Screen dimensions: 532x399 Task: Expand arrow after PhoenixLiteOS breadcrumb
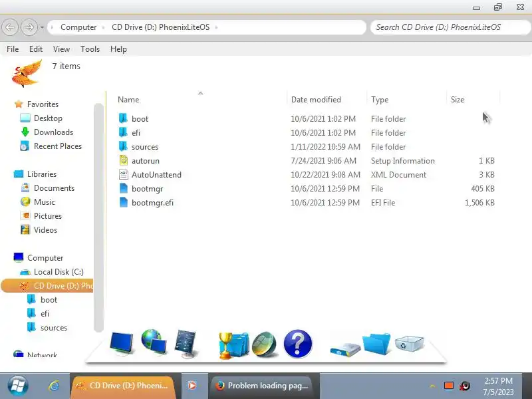pos(216,27)
